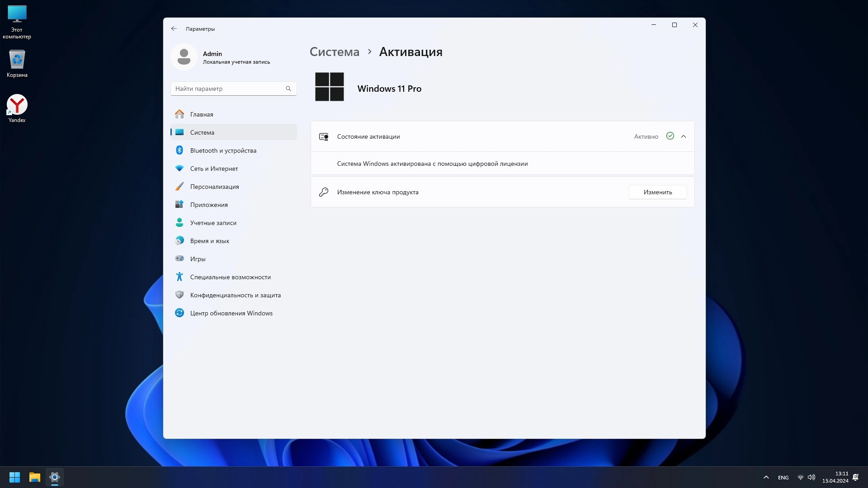Open the Windows Start menu
This screenshot has width=868, height=488.
pos(14,477)
